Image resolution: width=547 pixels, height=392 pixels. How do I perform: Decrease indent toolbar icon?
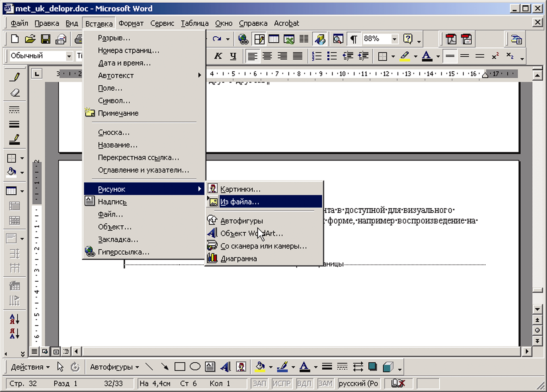pyautogui.click(x=348, y=56)
